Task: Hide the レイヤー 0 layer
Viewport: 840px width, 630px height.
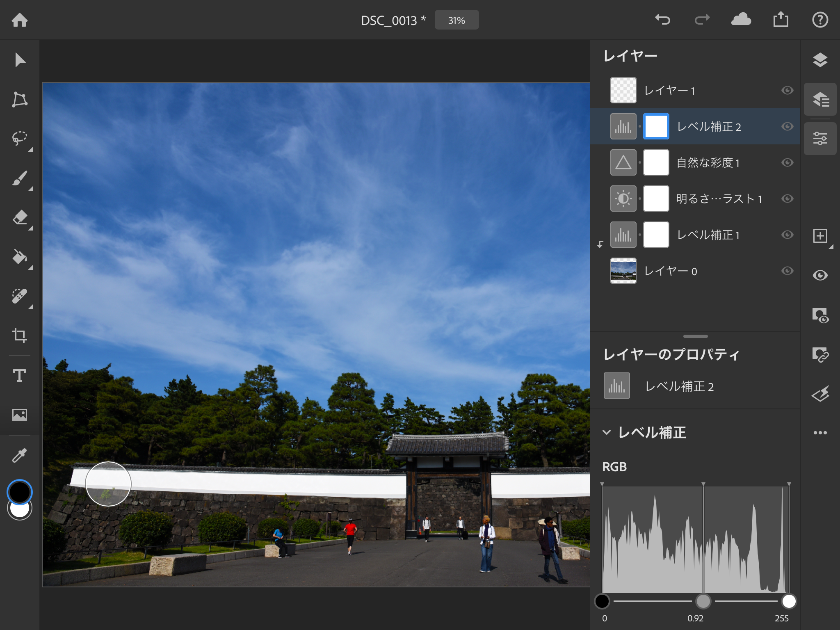Action: point(787,271)
